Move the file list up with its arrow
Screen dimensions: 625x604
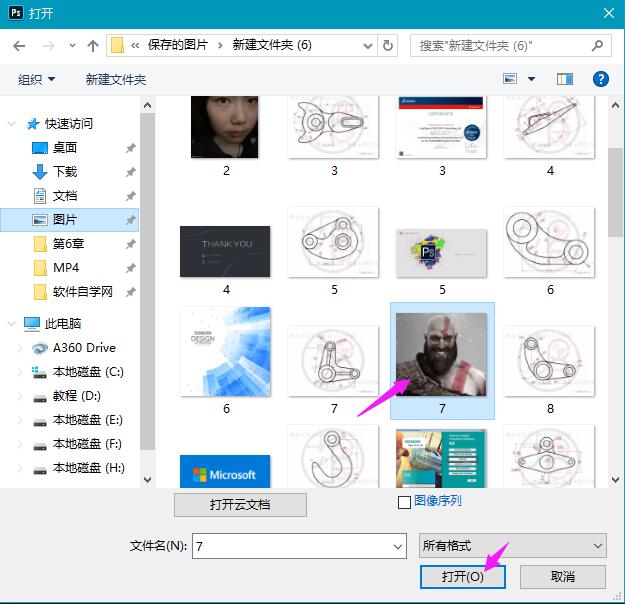(x=615, y=105)
